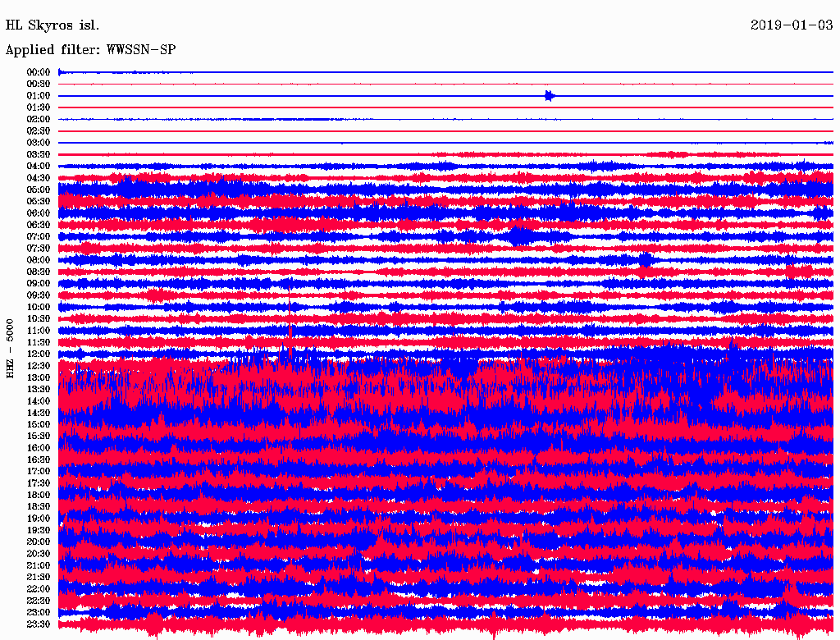Select the 16:00 time label
Viewport: 840px width, 640px height.
(39, 447)
